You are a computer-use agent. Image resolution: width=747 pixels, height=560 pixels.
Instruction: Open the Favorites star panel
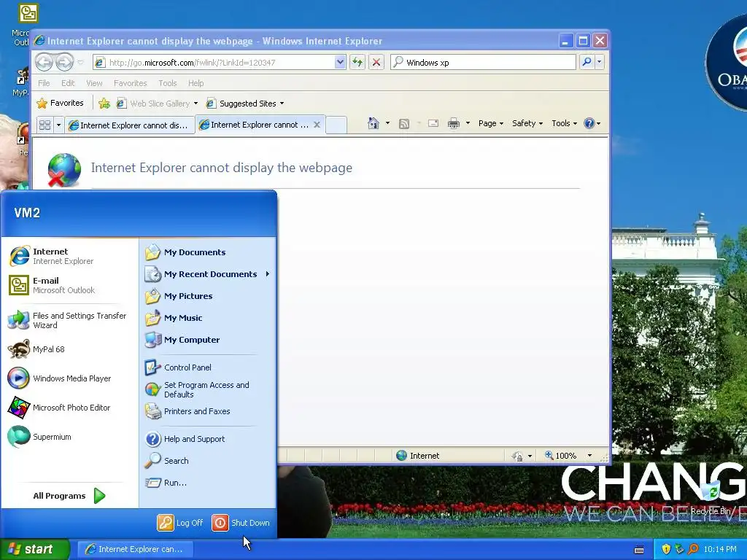pyautogui.click(x=61, y=104)
